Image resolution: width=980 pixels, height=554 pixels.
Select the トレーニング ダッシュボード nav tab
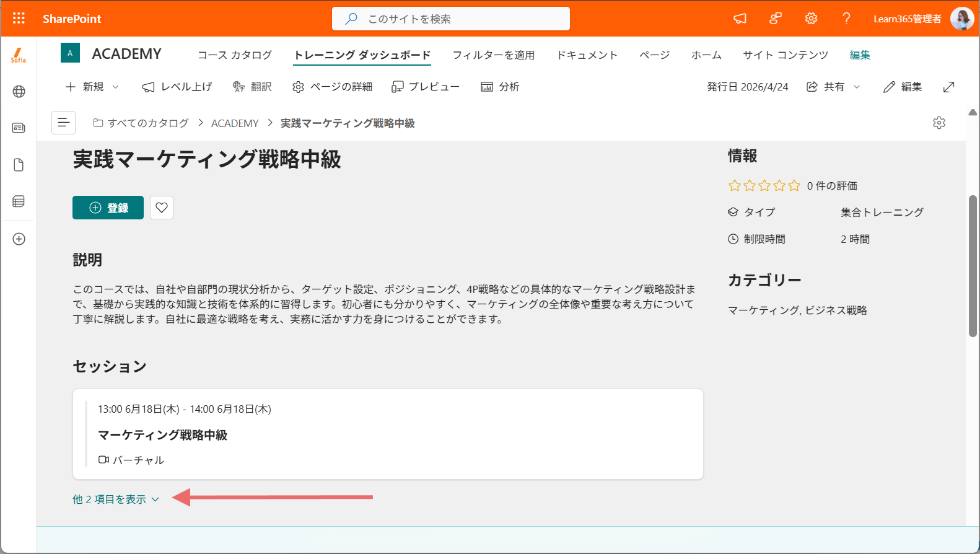362,55
